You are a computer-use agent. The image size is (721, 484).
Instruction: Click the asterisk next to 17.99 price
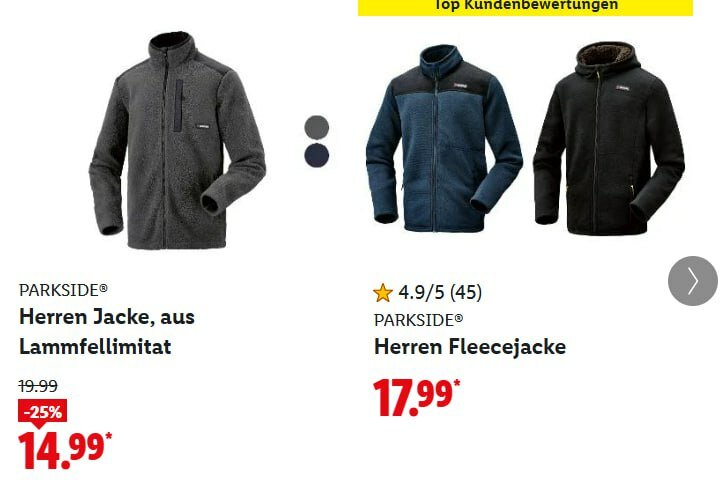[x=457, y=383]
